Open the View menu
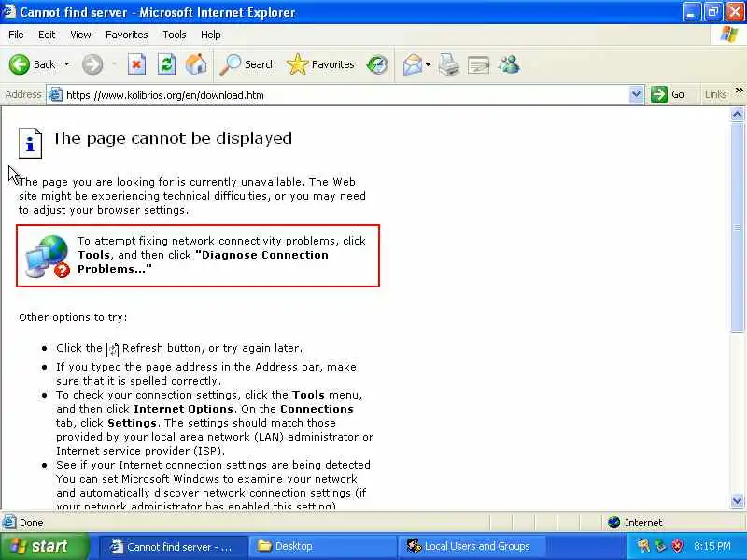 (x=80, y=35)
